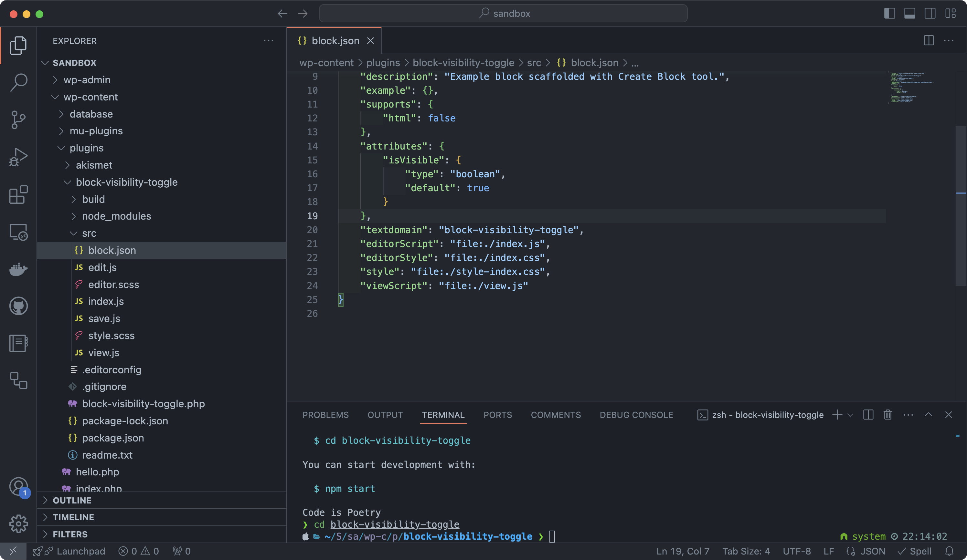Switch to the DEBUG CONSOLE tab
967x560 pixels.
[x=636, y=415]
